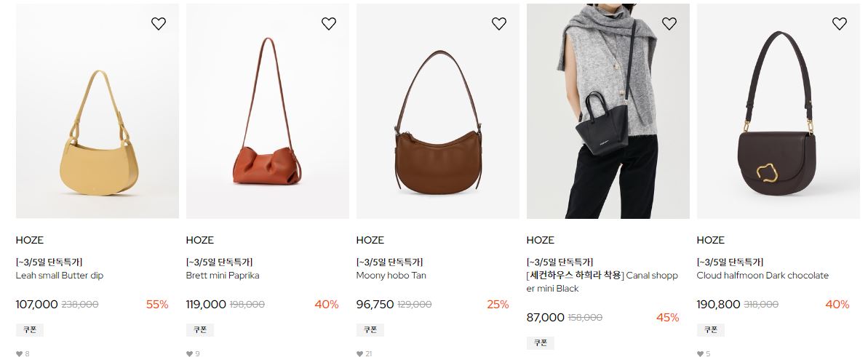Click the small like heart showing 8
Screen dimensions: 868x357
point(20,353)
